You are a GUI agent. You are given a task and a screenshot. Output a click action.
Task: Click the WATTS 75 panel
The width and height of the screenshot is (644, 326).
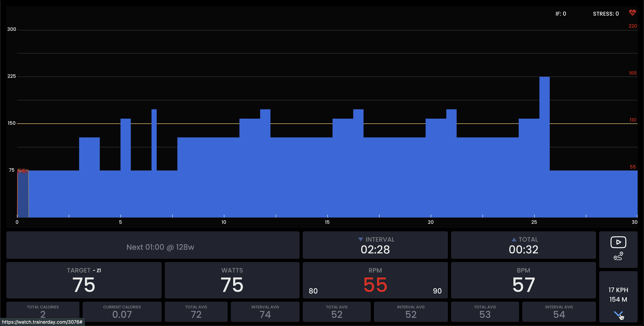(x=232, y=280)
